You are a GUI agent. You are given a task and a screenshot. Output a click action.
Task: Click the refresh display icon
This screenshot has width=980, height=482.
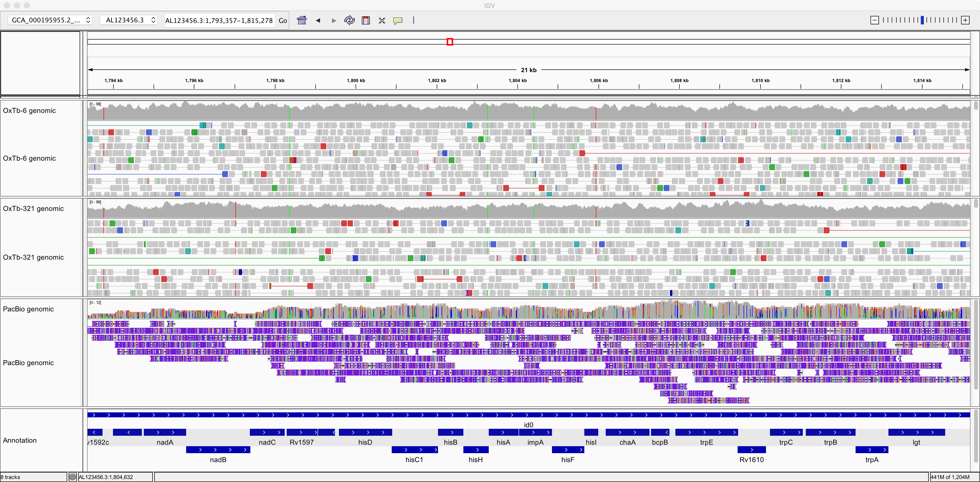(x=349, y=20)
